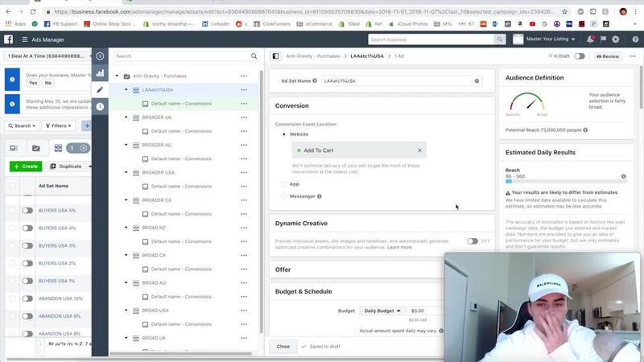Collapse the Anti-Gravity - Purchases campaign
Screen dimensions: 644x362
pos(117,76)
